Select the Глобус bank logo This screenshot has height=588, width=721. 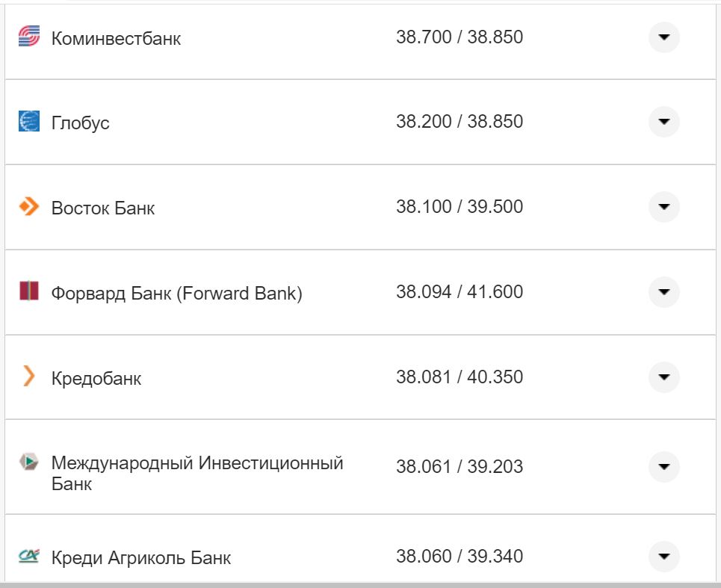30,122
